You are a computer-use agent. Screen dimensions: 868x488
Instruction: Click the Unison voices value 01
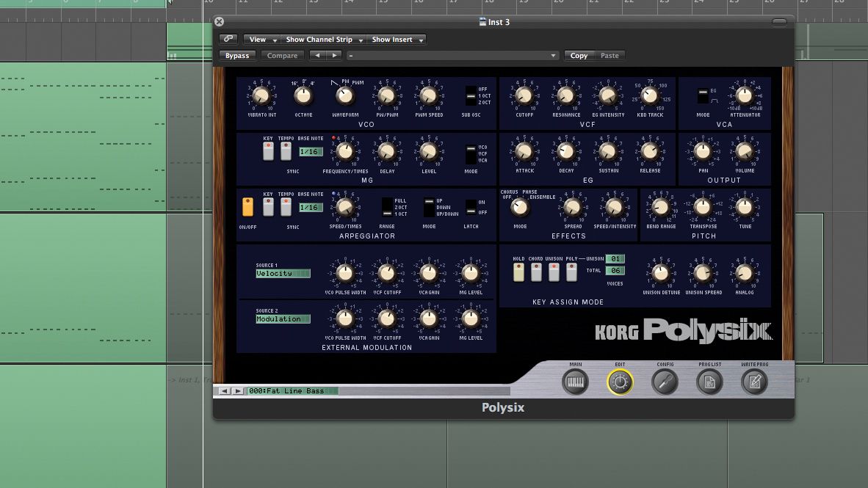(615, 258)
